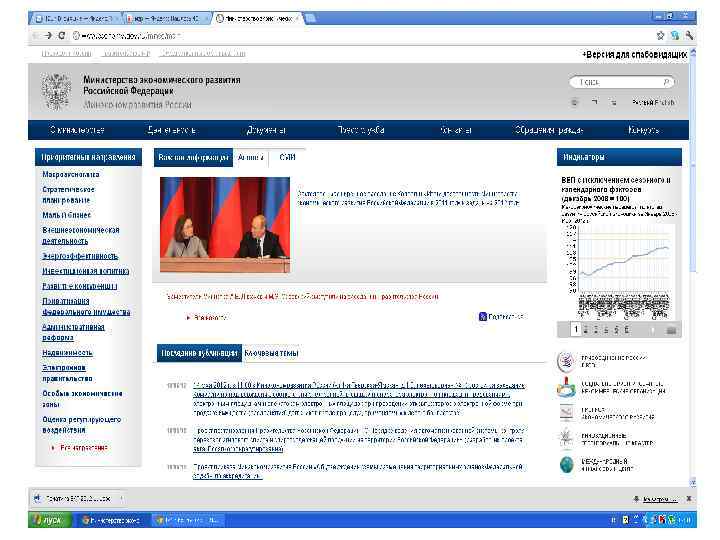Select indicator page 1 under the chart
Screen dimensions: 720x540
(x=575, y=329)
